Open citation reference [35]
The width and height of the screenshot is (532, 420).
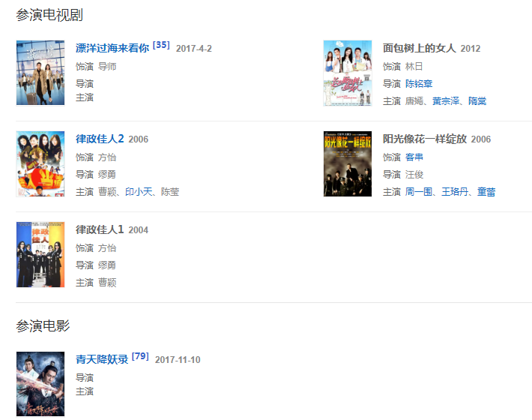(161, 45)
